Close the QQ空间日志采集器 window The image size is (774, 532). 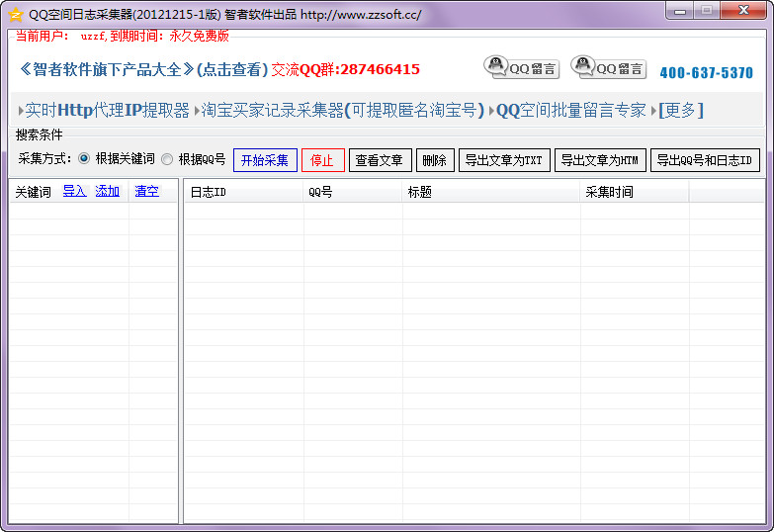click(743, 10)
